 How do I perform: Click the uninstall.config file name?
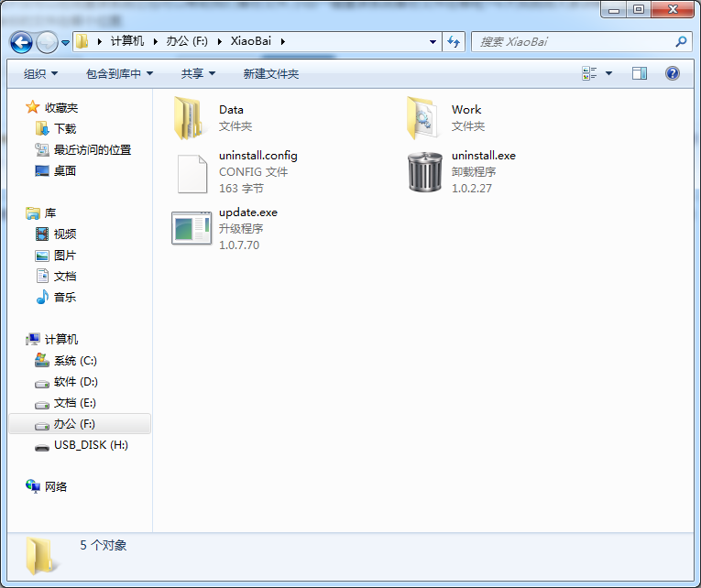click(258, 156)
